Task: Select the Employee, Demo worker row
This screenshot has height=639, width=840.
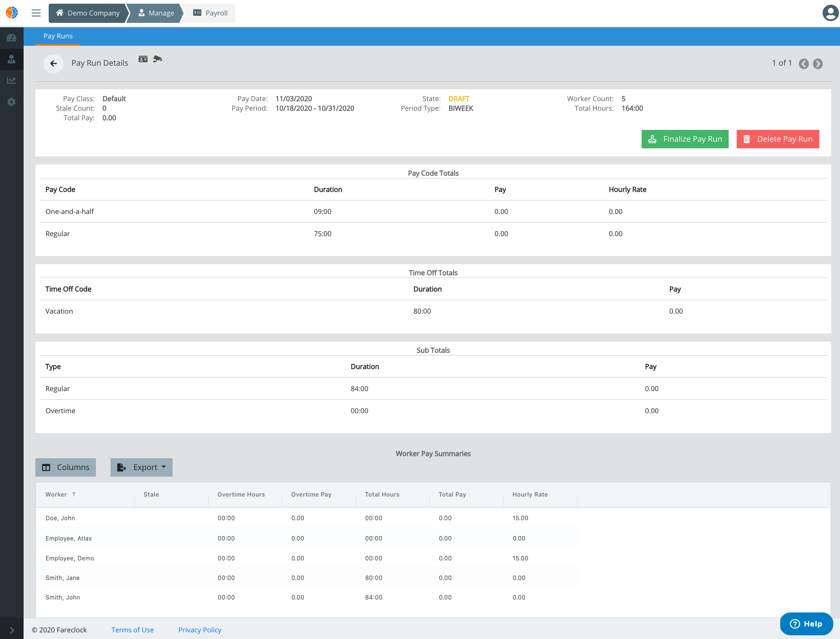Action: point(307,558)
